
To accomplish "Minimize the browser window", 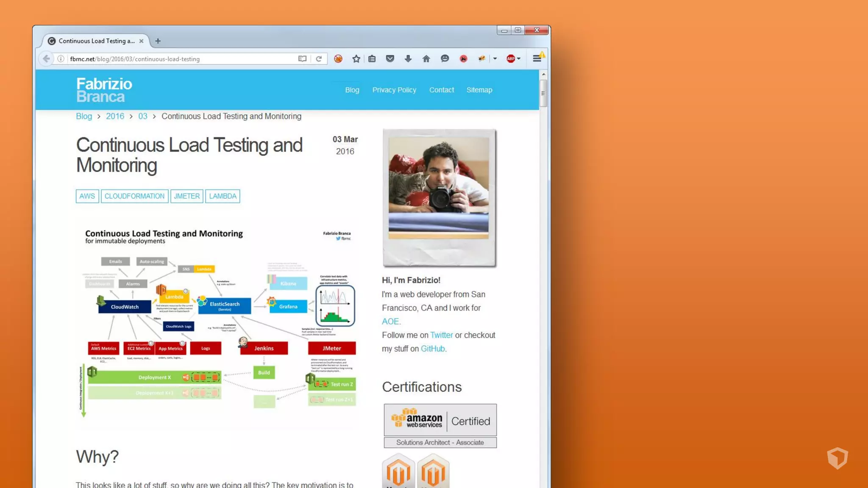I will click(504, 30).
